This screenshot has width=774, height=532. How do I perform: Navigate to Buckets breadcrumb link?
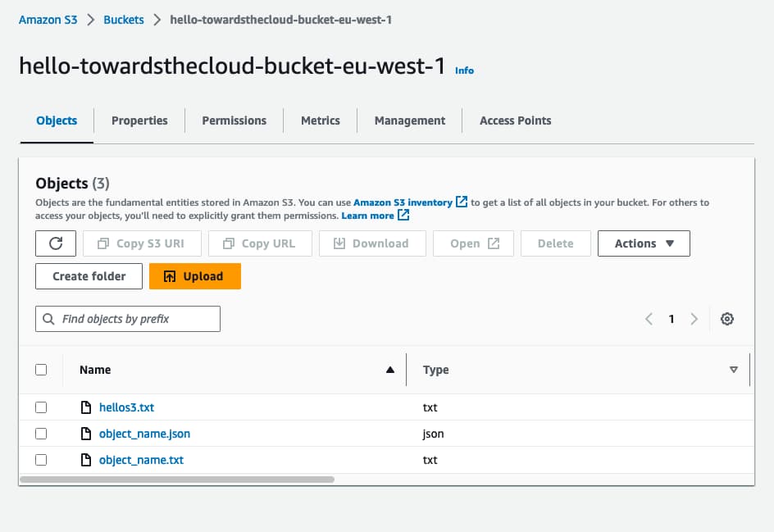124,20
